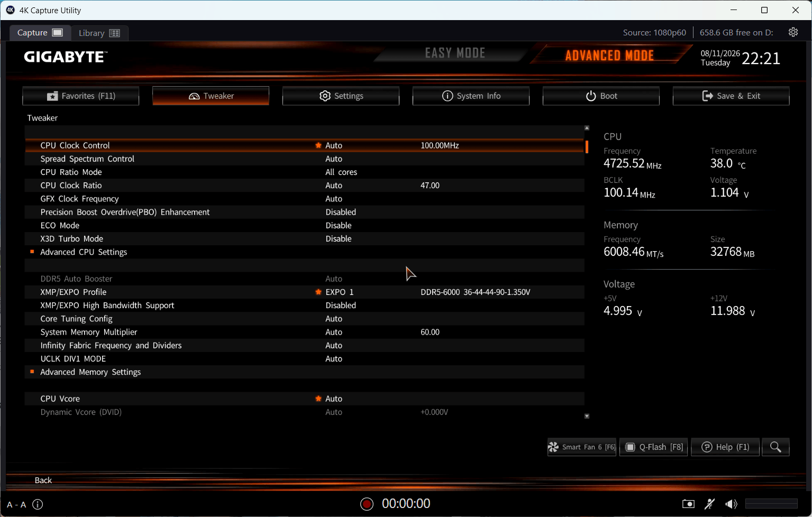Open Infinity Fabric Frequency Auto dropdown
The height and width of the screenshot is (517, 812).
(x=334, y=345)
